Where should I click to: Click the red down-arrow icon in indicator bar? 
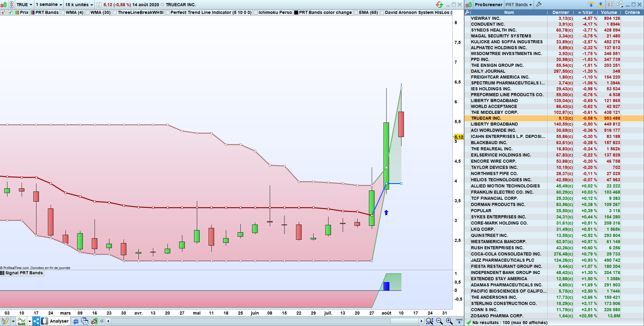(3, 13)
